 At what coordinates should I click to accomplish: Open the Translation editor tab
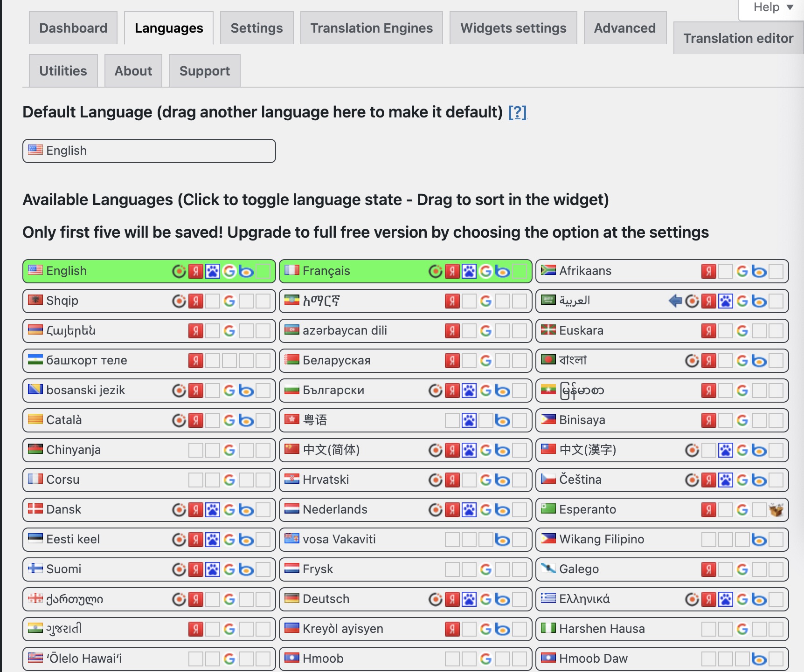738,38
